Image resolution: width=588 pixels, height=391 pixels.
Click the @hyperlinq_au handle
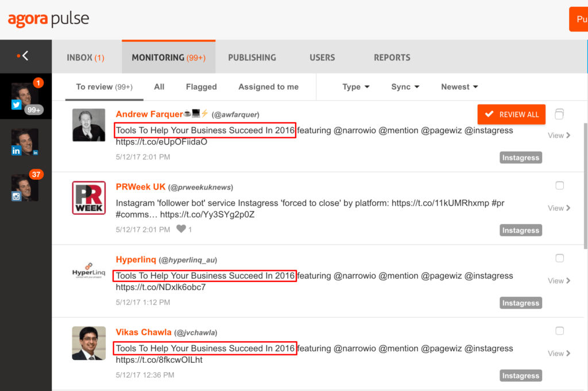[188, 260]
